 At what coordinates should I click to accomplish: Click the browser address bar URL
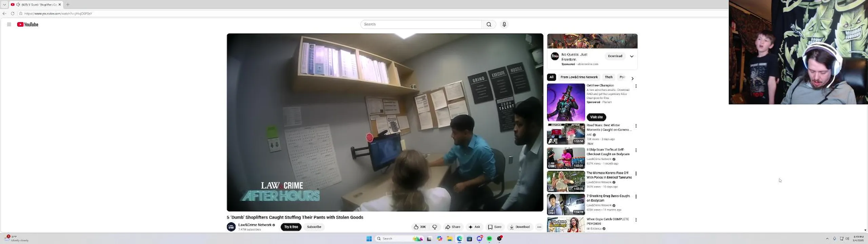click(x=58, y=14)
